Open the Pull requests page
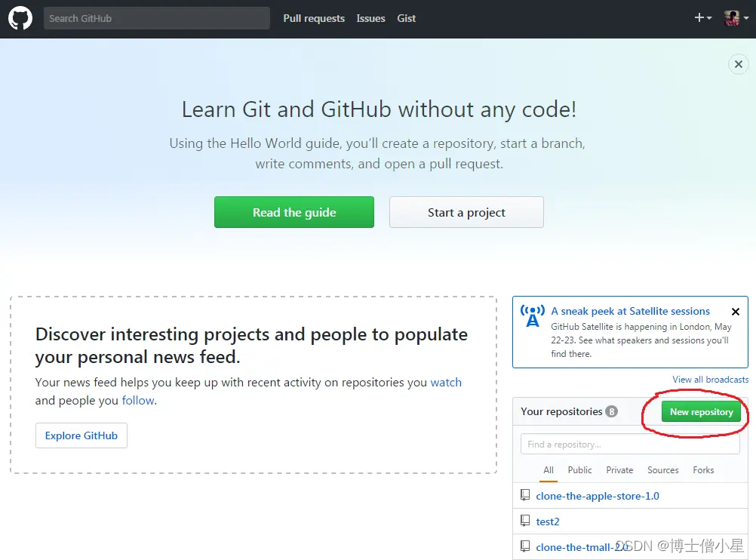 [x=314, y=18]
